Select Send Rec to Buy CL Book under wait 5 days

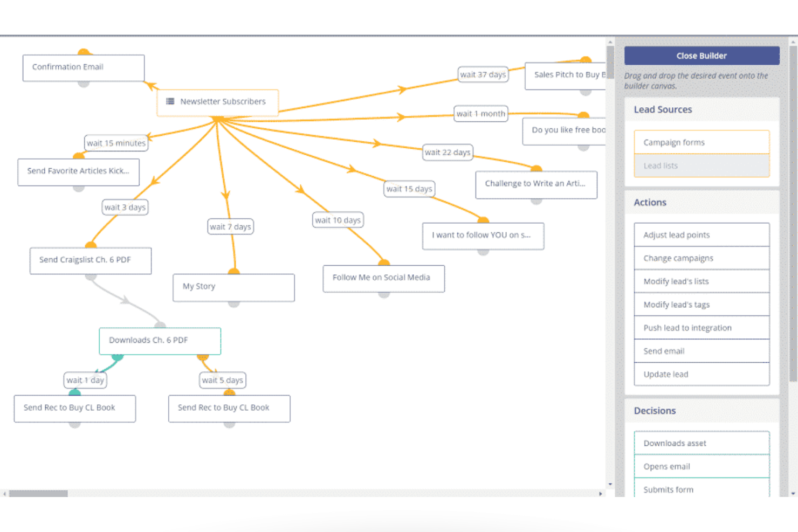pyautogui.click(x=229, y=409)
